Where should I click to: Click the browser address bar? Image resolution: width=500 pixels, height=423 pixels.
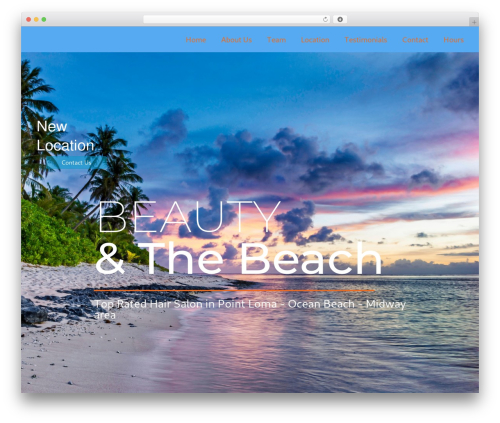(237, 20)
